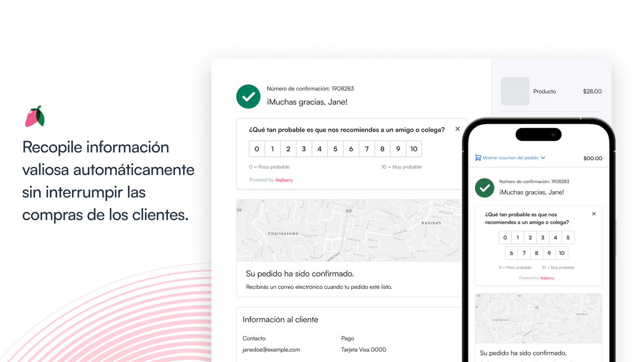Click the Información al cliente heading
Screen dimensions: 644x362
(280, 320)
